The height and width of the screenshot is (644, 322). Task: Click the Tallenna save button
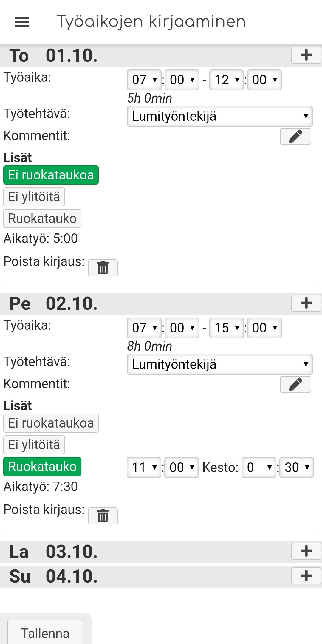tap(45, 633)
